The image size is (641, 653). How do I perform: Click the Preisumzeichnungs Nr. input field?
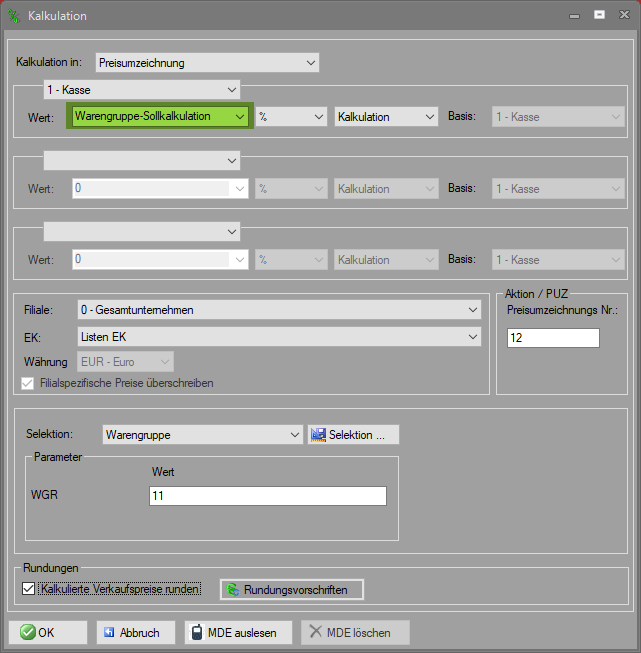(553, 338)
